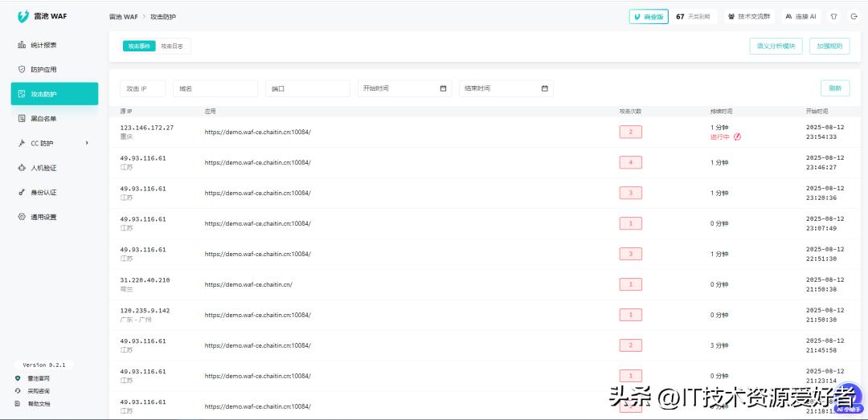Select the 攻击事件 tab
The image size is (868, 420).
(x=139, y=47)
